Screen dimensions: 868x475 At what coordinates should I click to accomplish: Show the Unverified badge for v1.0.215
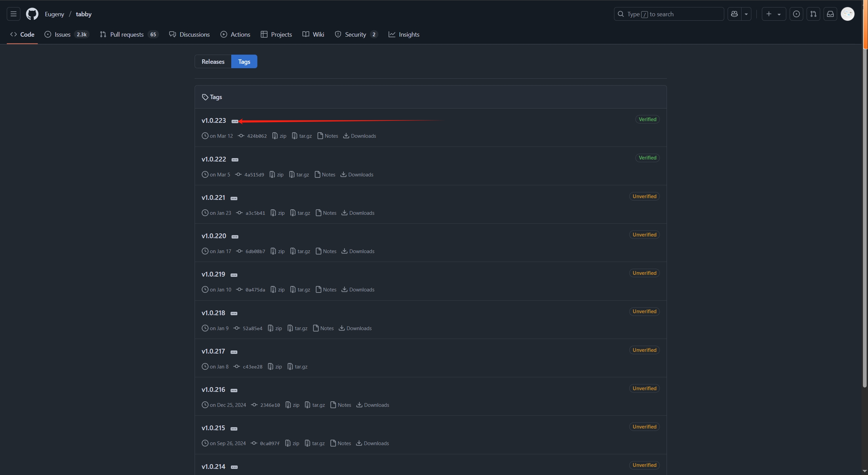tap(644, 427)
